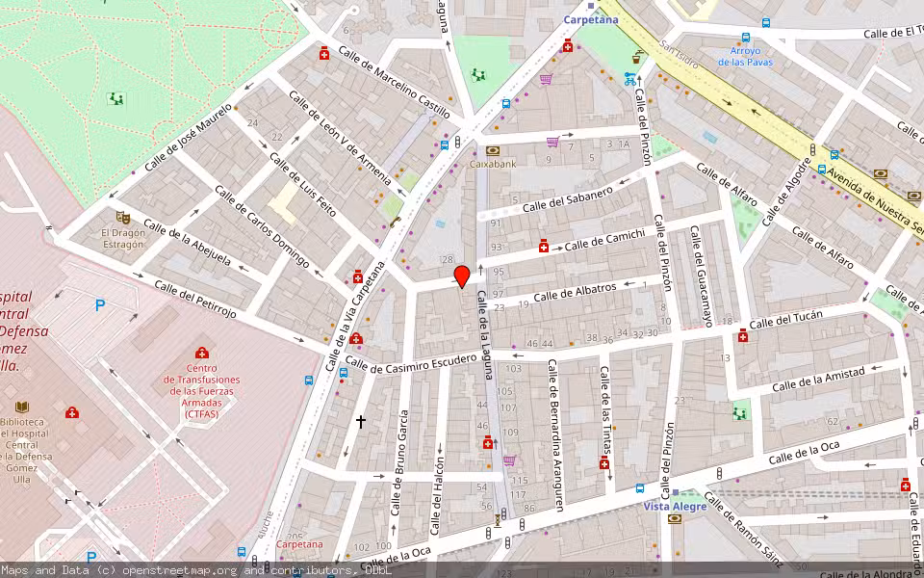This screenshot has height=578, width=924.
Task: Click the pharmacy cross on Calle del Tucán
Action: (742, 338)
